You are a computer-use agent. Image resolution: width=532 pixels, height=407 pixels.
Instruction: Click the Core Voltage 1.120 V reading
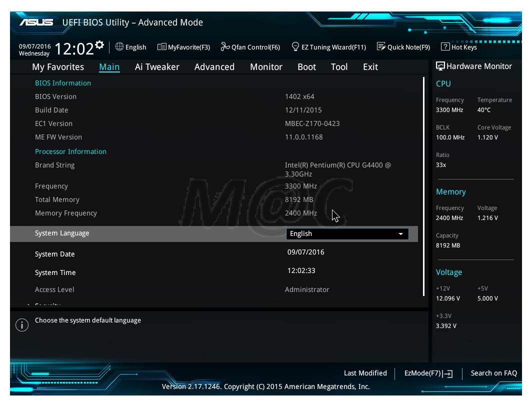tap(487, 137)
